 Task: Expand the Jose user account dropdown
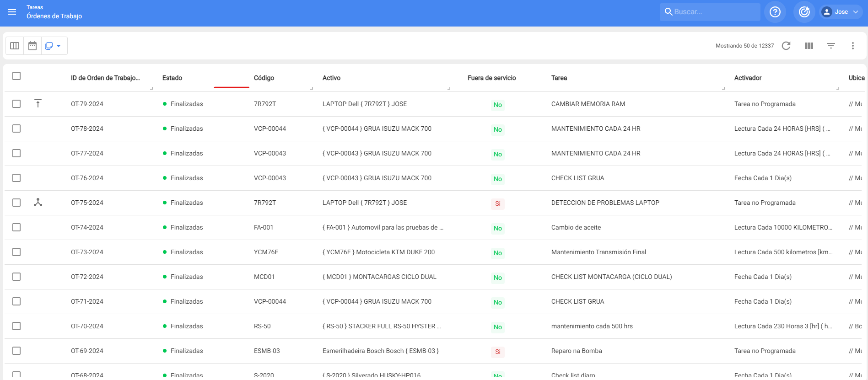coord(841,12)
